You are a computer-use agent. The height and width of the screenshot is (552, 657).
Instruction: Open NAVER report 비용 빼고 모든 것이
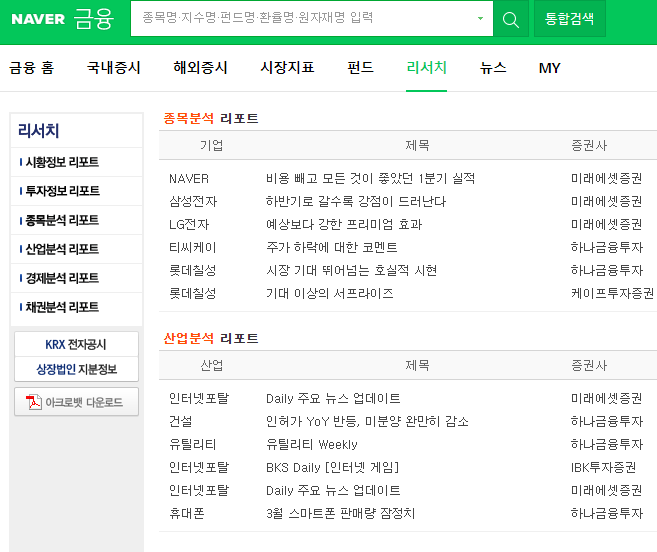point(370,179)
